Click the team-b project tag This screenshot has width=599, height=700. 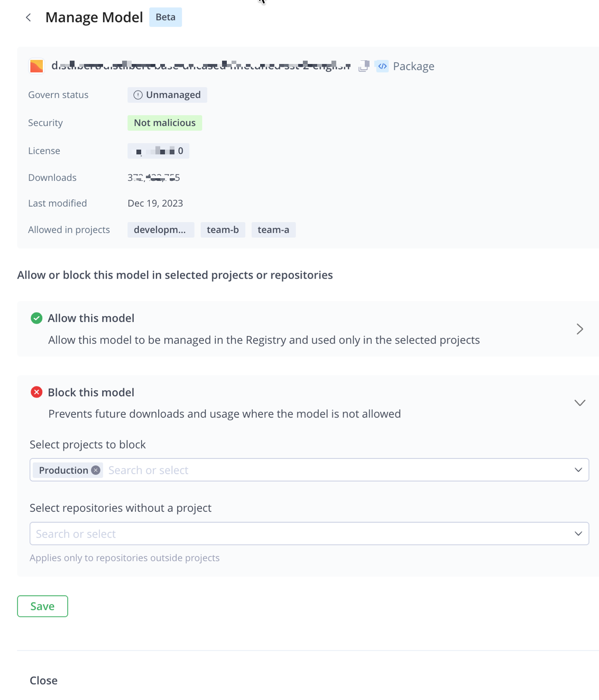point(223,230)
